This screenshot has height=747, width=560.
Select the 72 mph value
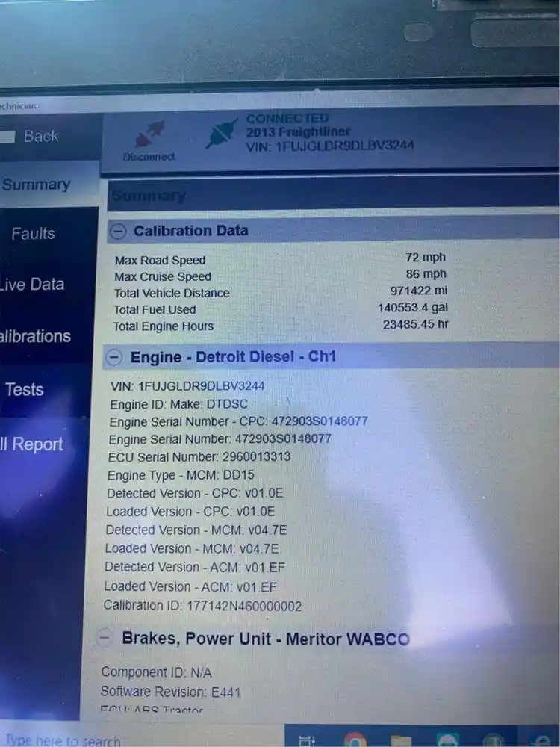(426, 257)
